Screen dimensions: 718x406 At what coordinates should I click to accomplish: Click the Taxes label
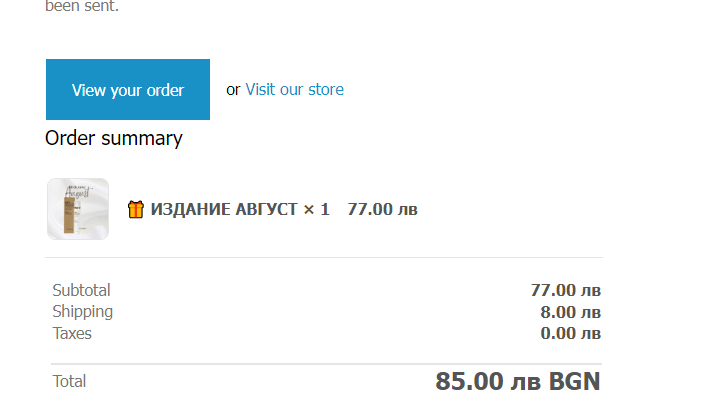tap(72, 333)
